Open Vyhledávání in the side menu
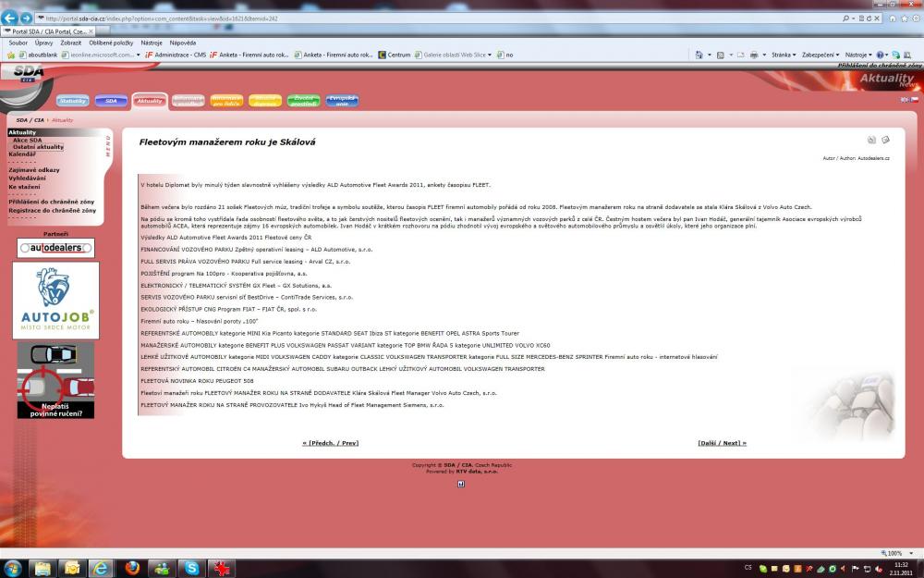924x578 pixels. pos(27,178)
